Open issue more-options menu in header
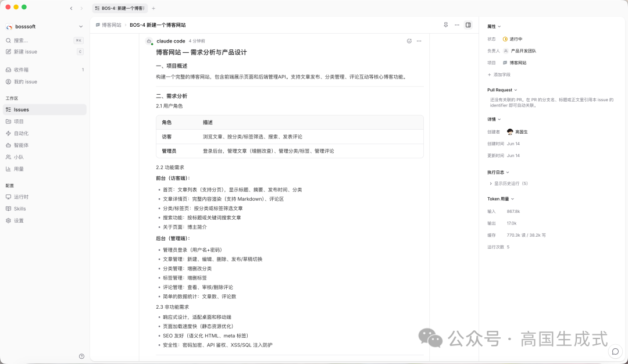The width and height of the screenshot is (628, 364). [x=457, y=25]
